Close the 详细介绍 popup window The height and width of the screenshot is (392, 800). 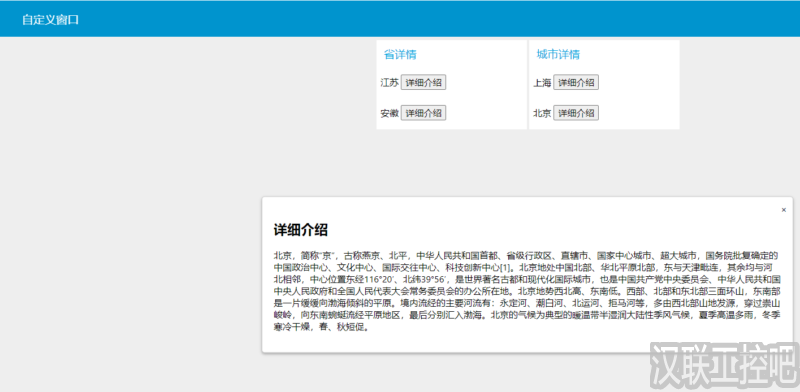pyautogui.click(x=784, y=210)
